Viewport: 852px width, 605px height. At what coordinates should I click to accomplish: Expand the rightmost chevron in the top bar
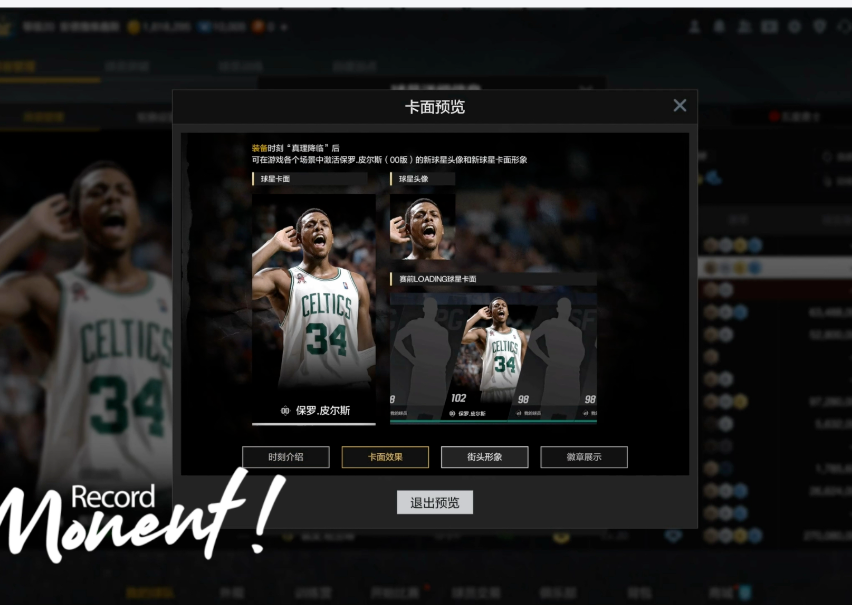tap(845, 26)
